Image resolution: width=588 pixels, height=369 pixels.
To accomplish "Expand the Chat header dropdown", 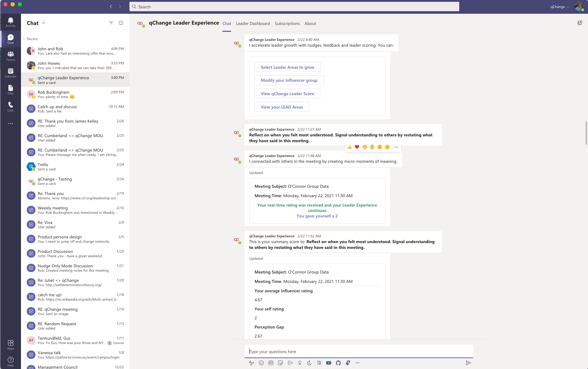I will 43,23.
